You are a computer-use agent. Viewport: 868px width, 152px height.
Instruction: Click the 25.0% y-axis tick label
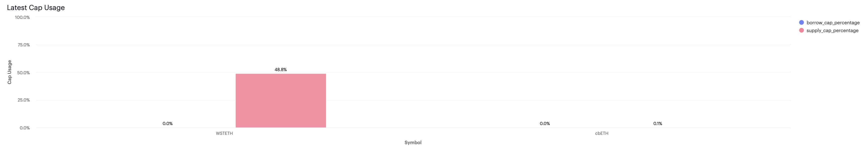click(x=24, y=100)
